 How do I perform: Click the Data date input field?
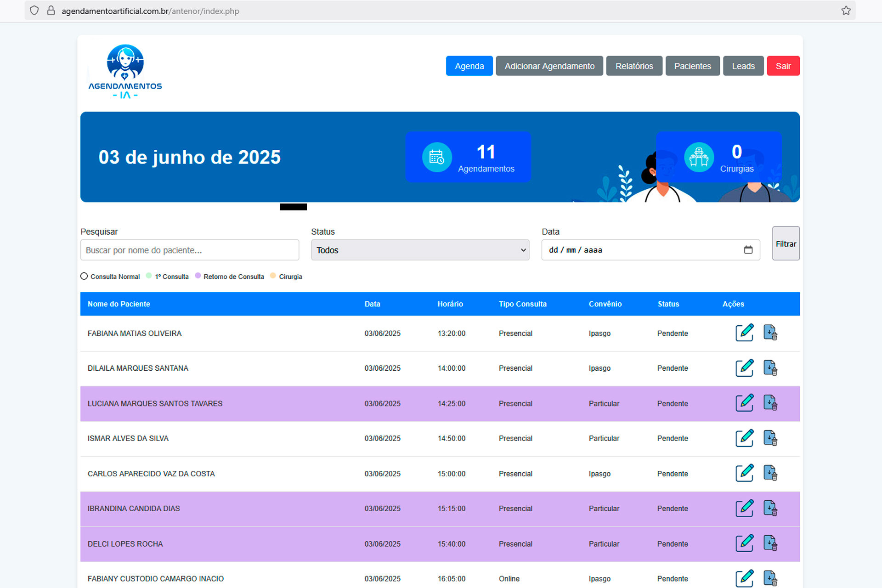[x=650, y=250]
